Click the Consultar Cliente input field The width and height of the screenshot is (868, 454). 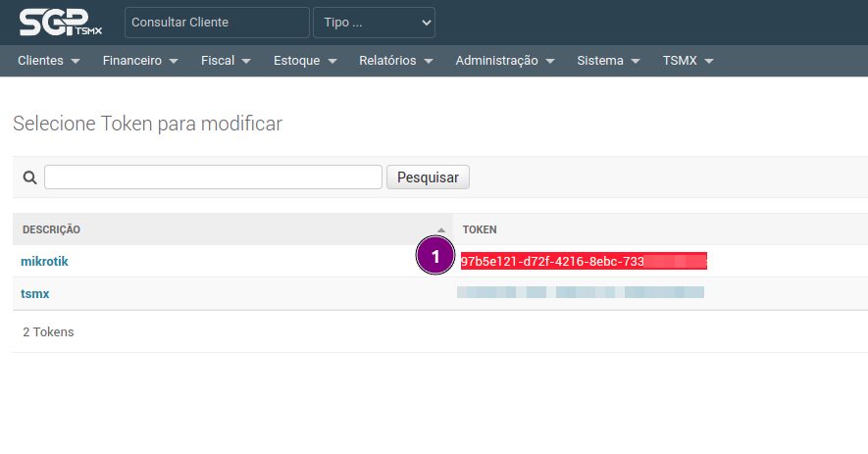click(x=216, y=22)
